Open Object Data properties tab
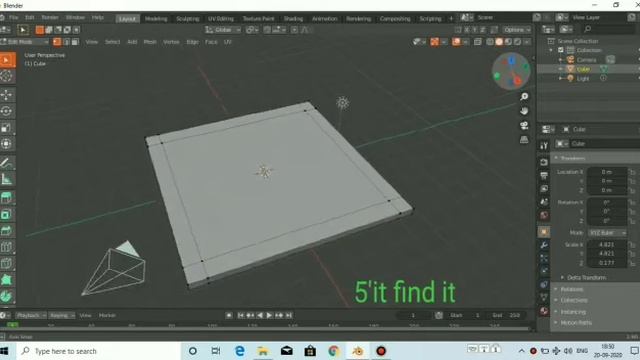This screenshot has height=360, width=640. pos(544,298)
